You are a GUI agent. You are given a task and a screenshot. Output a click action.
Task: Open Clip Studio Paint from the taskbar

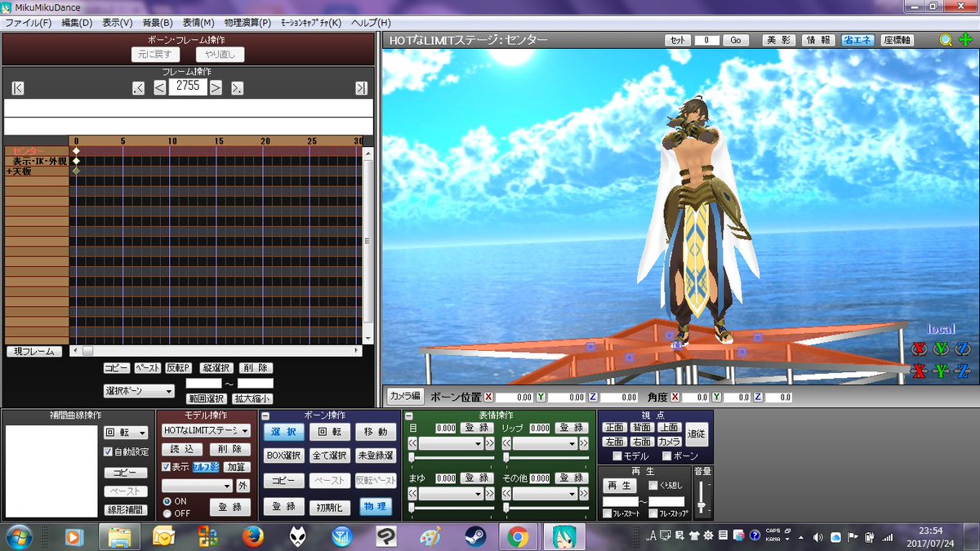coord(385,536)
